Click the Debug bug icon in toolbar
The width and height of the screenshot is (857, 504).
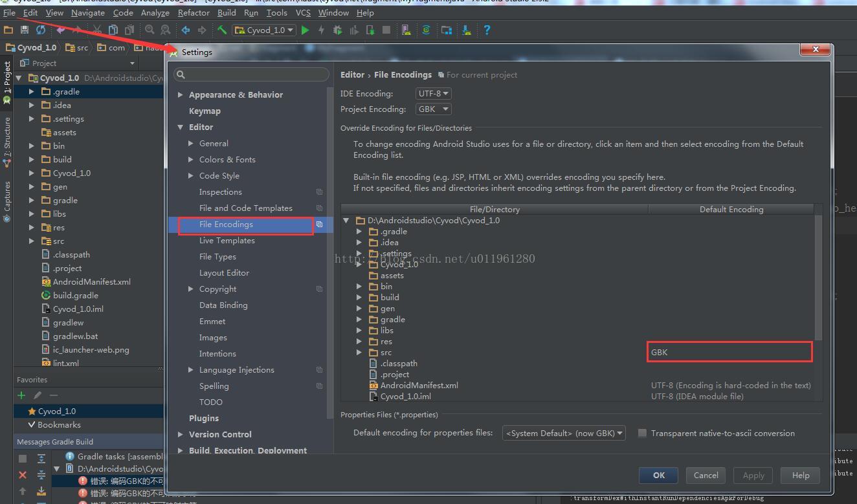point(337,30)
